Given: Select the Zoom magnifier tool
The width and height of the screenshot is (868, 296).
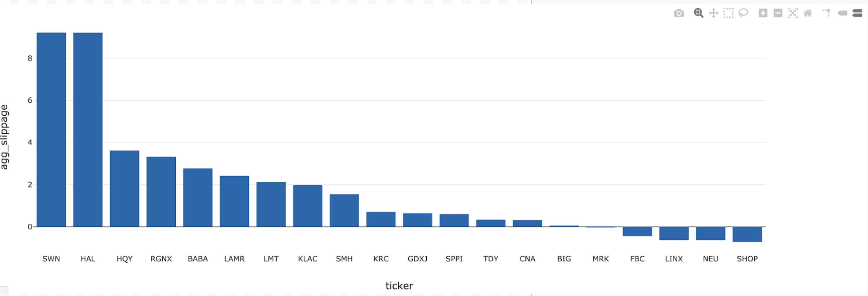Looking at the screenshot, I should [699, 13].
